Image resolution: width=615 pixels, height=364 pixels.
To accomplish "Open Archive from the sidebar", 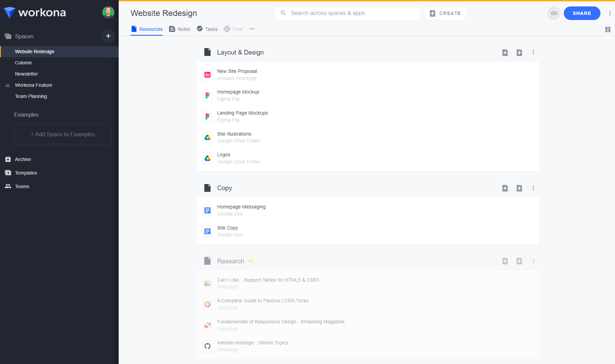I will coord(23,159).
